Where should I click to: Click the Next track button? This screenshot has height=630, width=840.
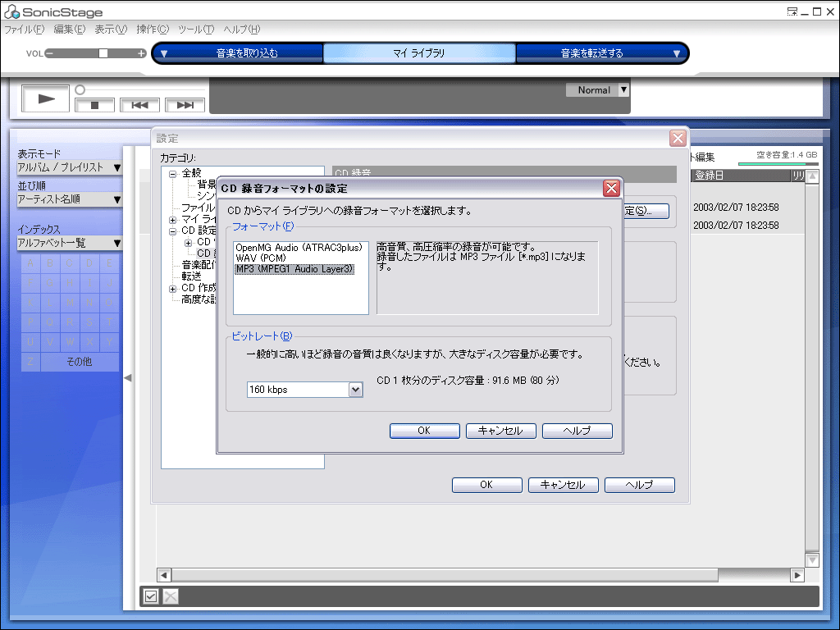pyautogui.click(x=185, y=105)
